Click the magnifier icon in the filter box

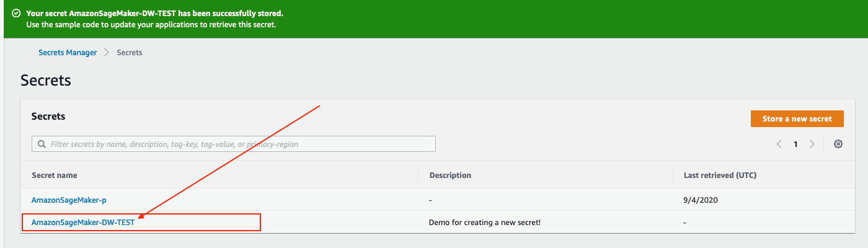coord(42,144)
